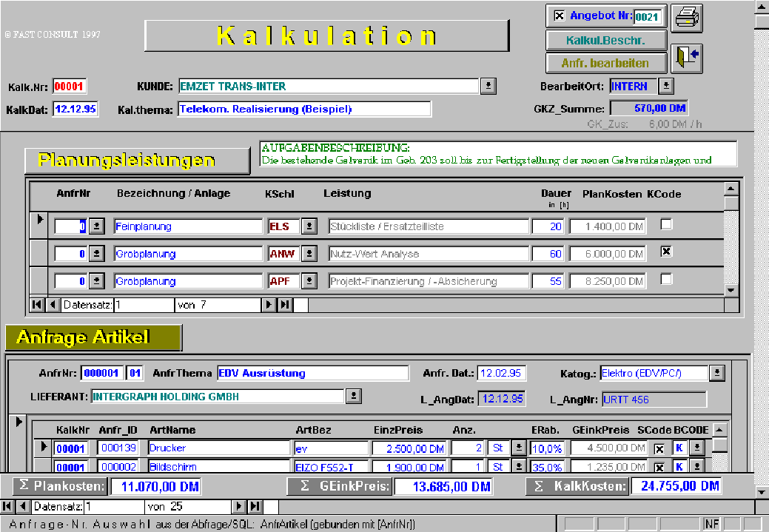The height and width of the screenshot is (532, 769).
Task: Click the AUFGABENBESCHREIBUNG text box
Action: click(498, 154)
